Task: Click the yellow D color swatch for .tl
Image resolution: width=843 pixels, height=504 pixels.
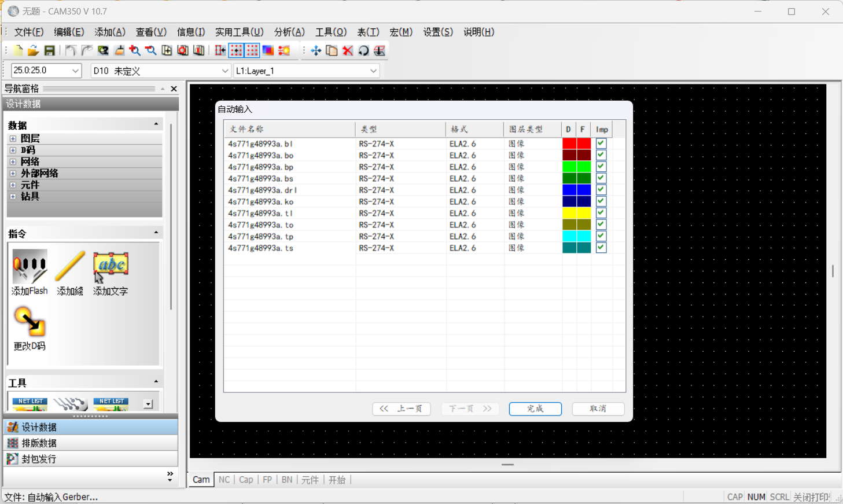Action: click(569, 213)
